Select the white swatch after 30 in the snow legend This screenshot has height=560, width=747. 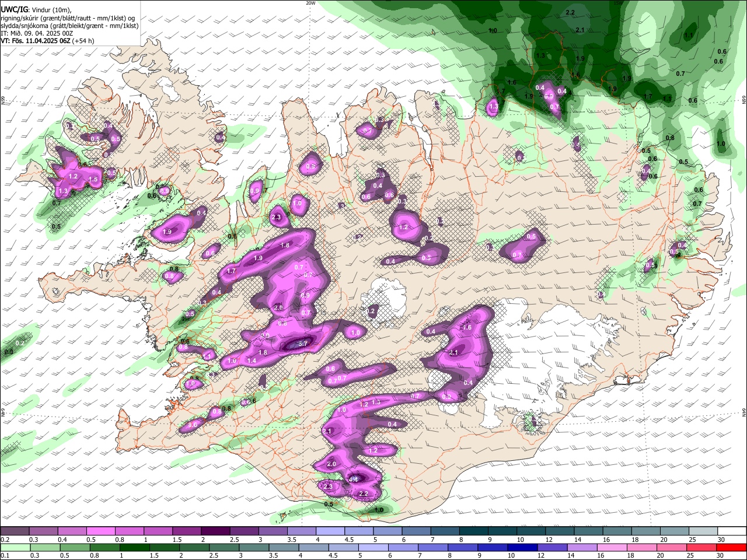coord(732,531)
